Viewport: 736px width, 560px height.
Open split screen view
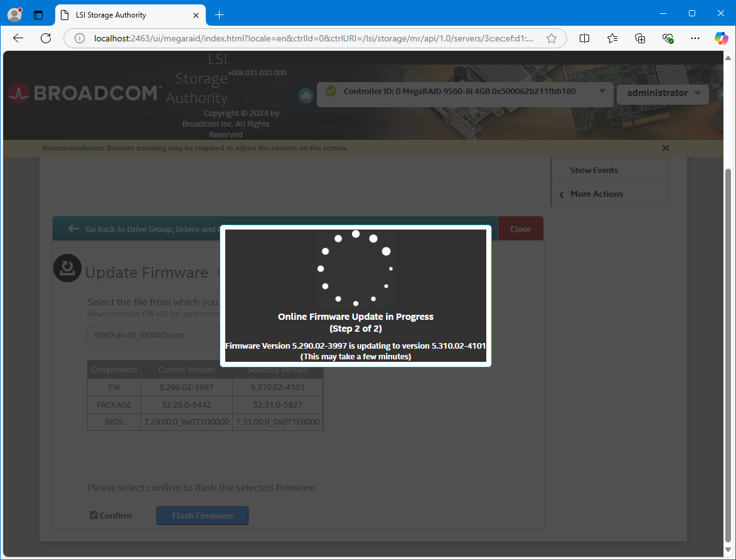[x=584, y=38]
